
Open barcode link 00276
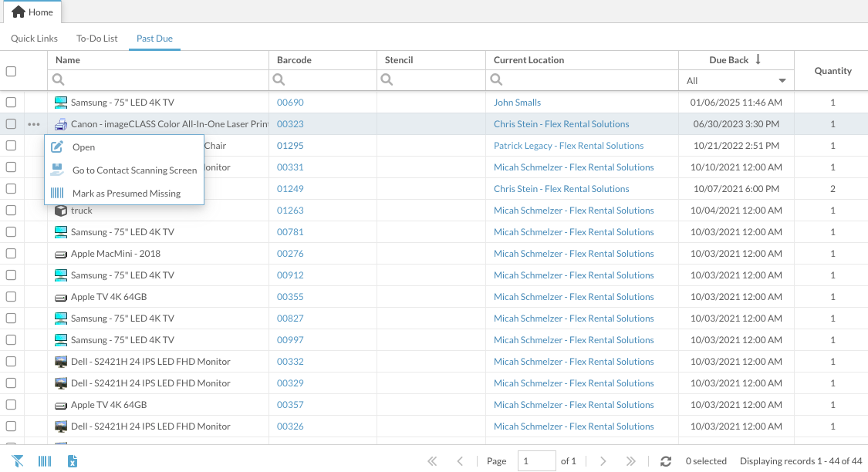pyautogui.click(x=290, y=254)
